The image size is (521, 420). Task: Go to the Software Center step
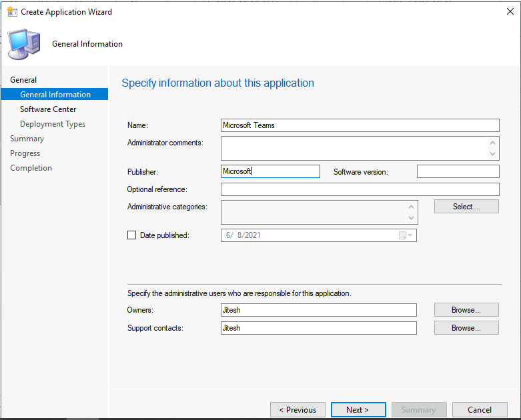click(48, 109)
